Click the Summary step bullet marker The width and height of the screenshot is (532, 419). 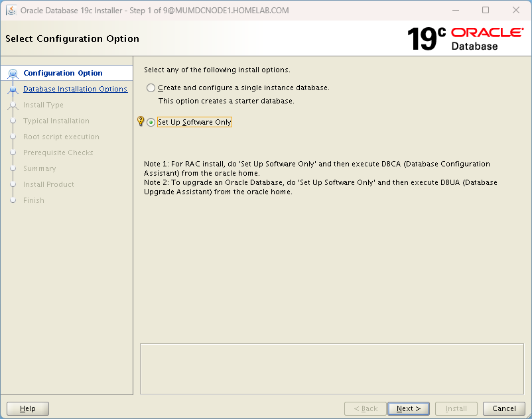tap(13, 169)
